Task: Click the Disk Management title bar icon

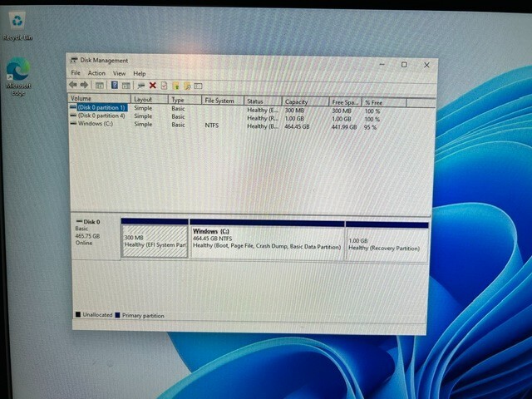Action: 74,60
